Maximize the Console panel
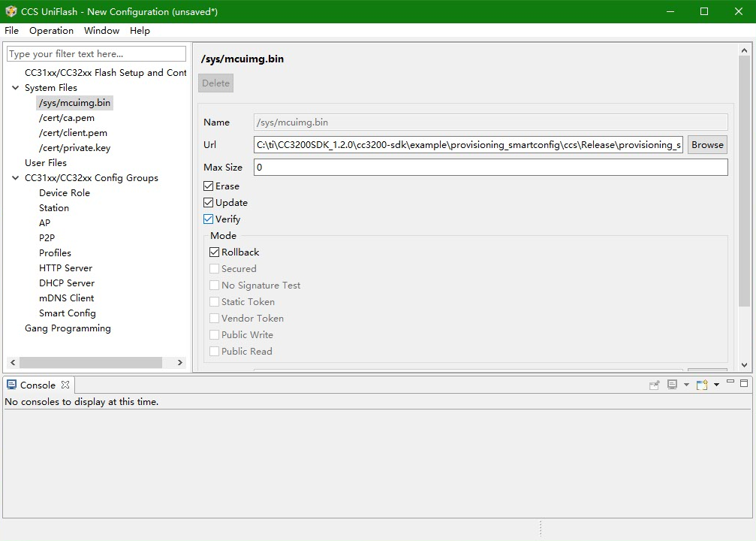 click(x=744, y=383)
